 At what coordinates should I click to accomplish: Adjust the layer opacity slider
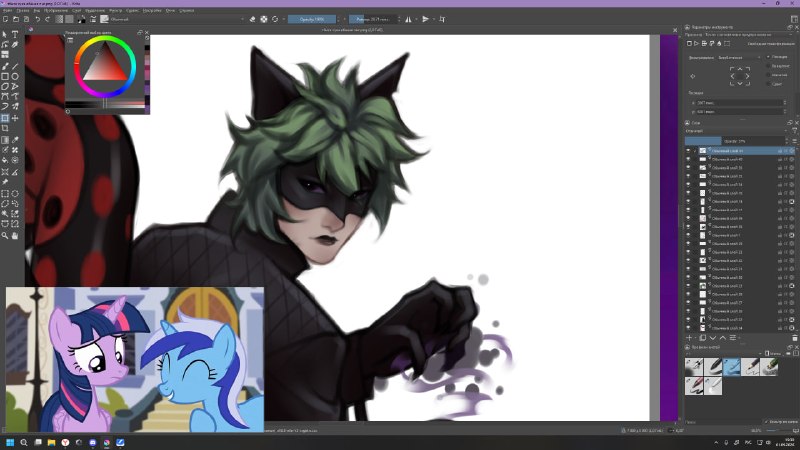coord(736,141)
